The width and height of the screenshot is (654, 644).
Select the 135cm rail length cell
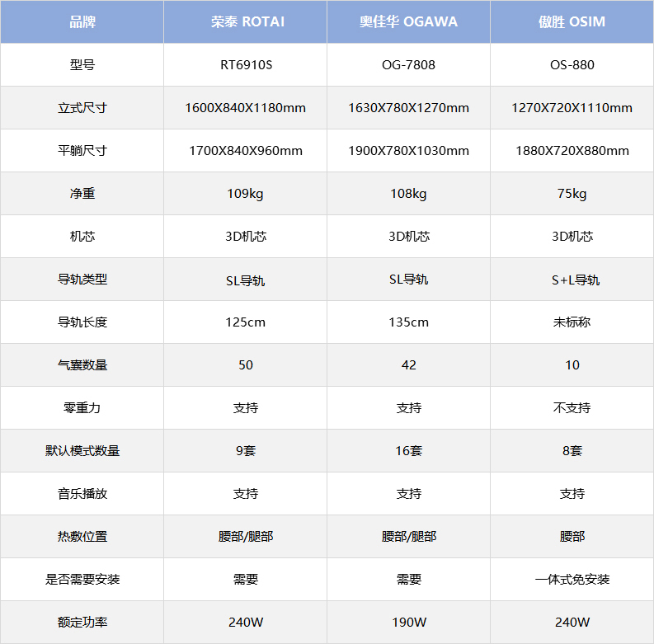click(x=408, y=322)
